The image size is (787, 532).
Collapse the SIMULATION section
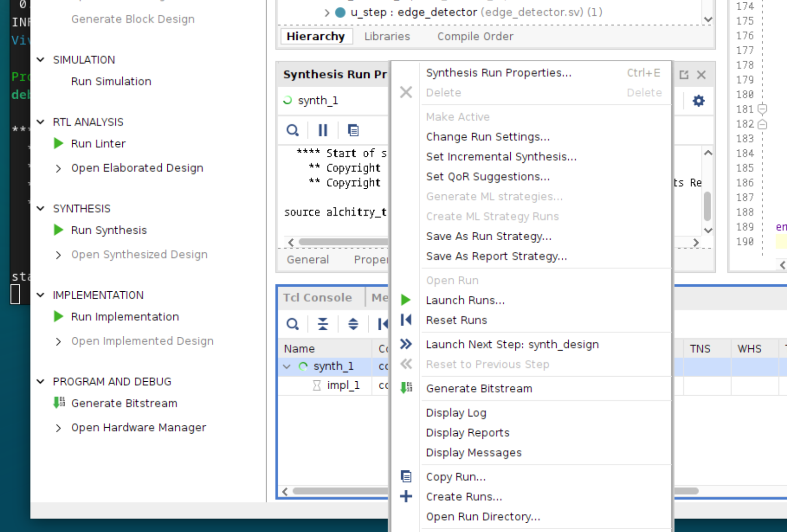(41, 60)
